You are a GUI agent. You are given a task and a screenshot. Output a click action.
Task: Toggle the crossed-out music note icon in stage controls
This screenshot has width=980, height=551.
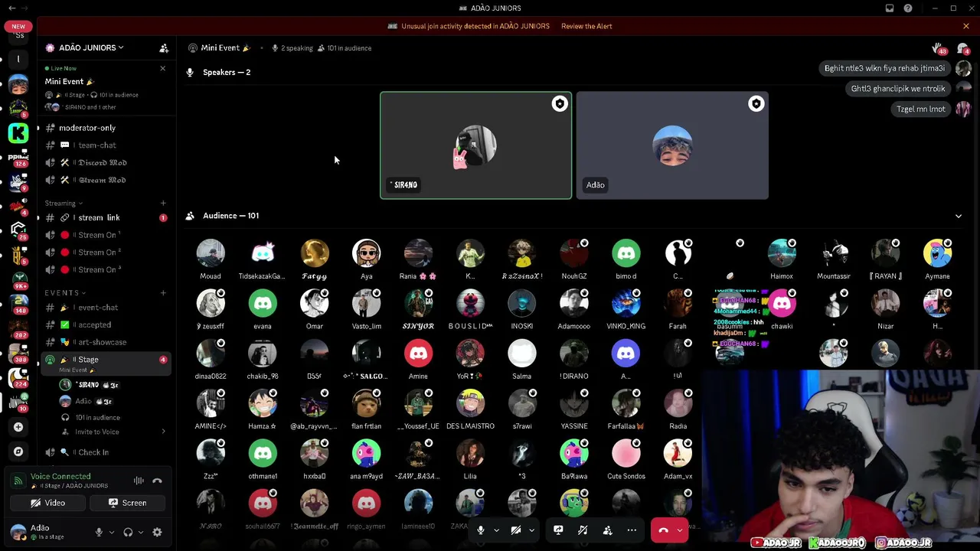tap(583, 530)
